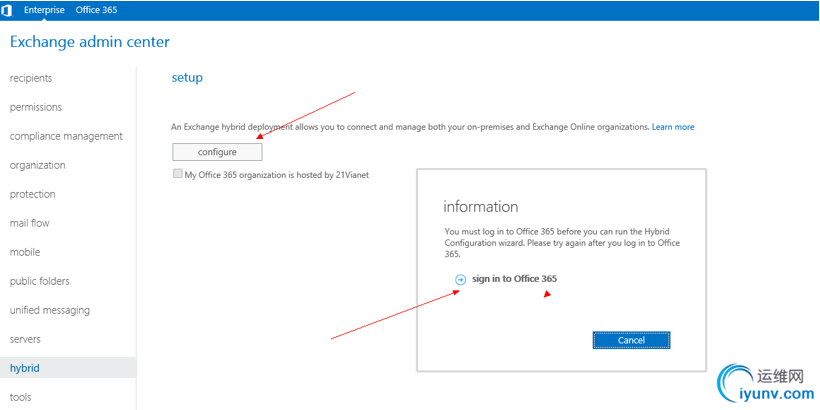Follow the Learn more link
This screenshot has height=410, width=820.
(x=673, y=127)
